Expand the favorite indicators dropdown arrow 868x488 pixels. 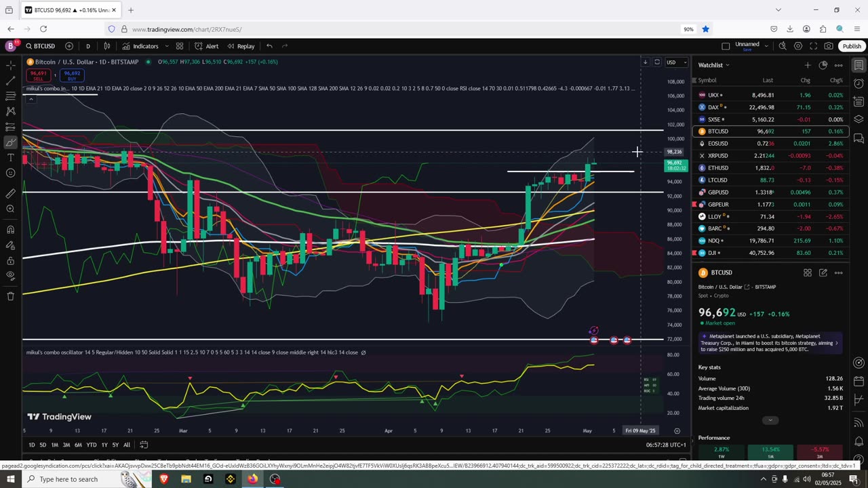[x=166, y=46]
